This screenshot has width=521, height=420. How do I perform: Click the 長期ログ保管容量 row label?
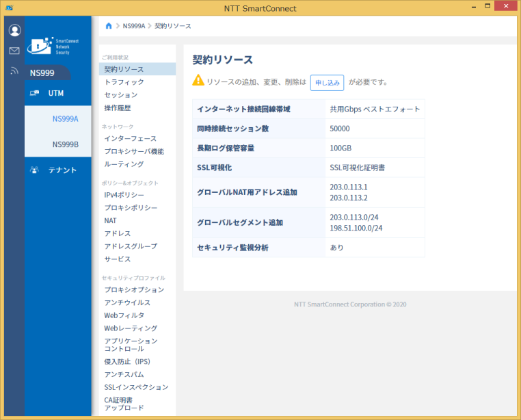tap(226, 148)
